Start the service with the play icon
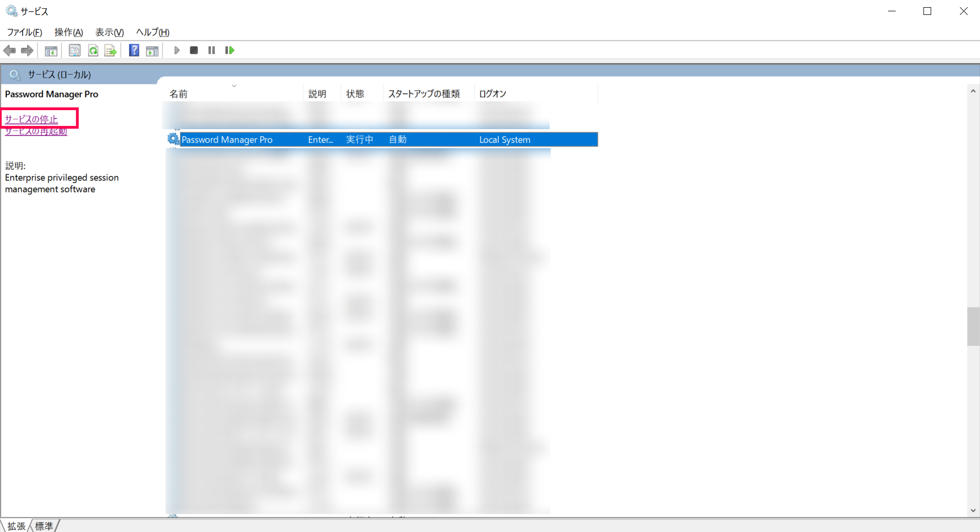The image size is (980, 532). [176, 50]
